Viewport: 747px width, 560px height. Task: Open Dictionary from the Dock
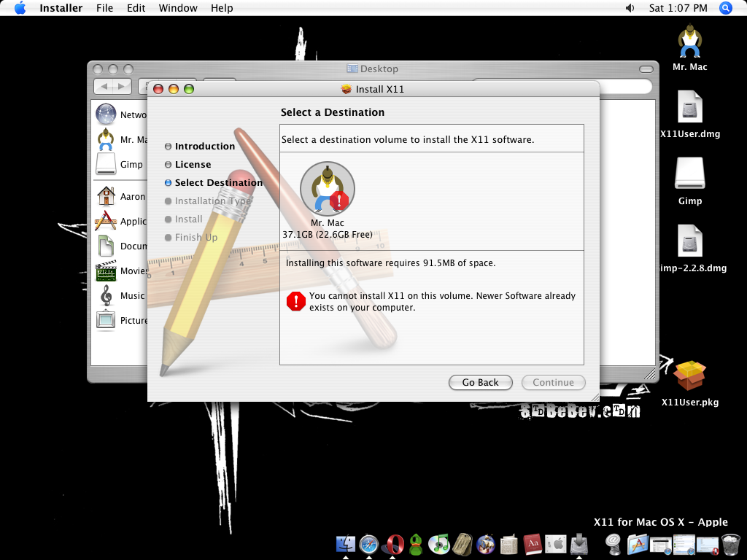532,544
